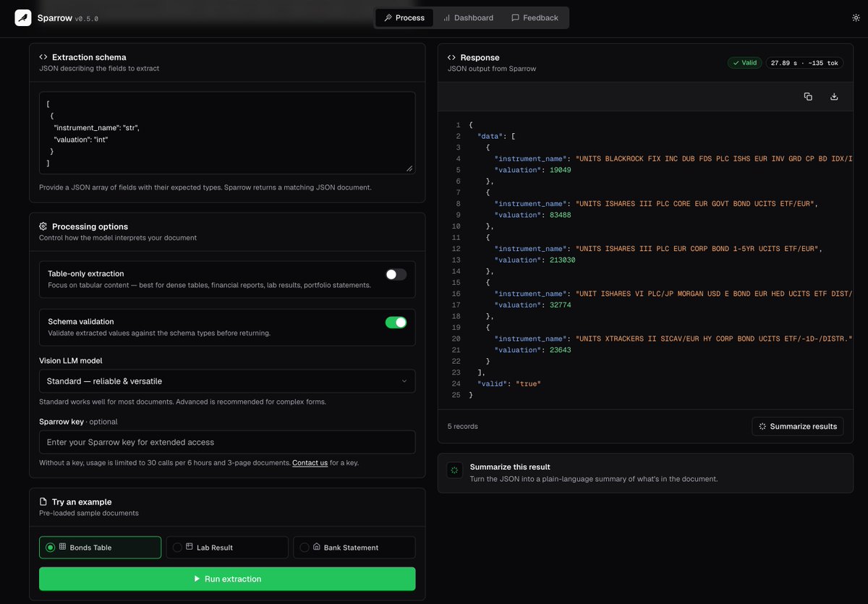Click the Valid status badge
This screenshot has height=604, width=868.
[x=744, y=63]
